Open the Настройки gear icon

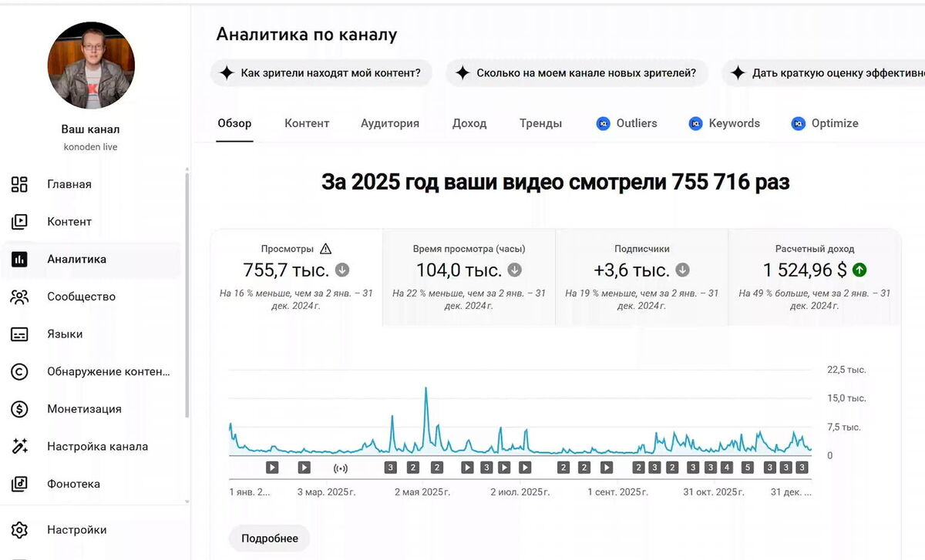click(x=21, y=529)
